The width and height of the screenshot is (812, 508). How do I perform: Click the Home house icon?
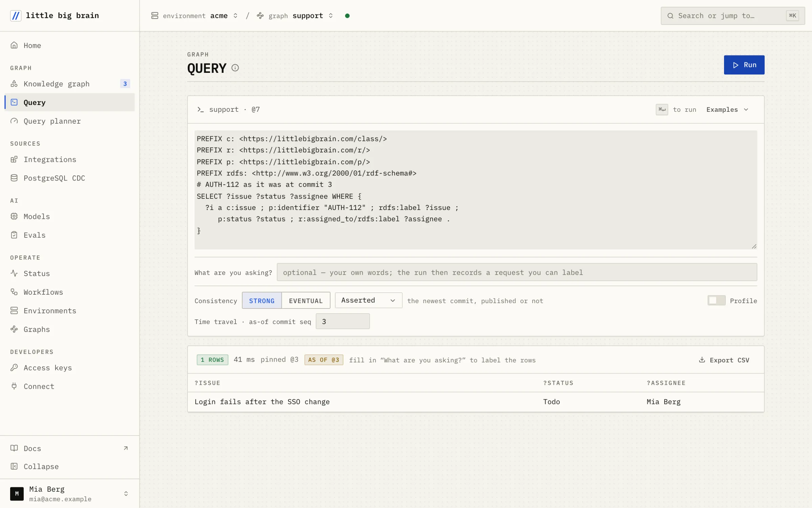click(14, 45)
